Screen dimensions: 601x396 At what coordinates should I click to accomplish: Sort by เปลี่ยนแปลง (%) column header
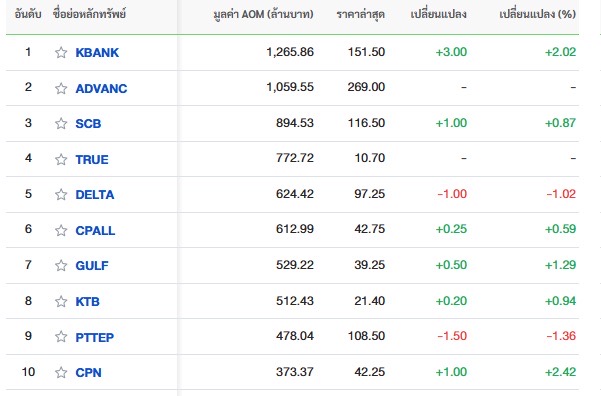click(537, 15)
